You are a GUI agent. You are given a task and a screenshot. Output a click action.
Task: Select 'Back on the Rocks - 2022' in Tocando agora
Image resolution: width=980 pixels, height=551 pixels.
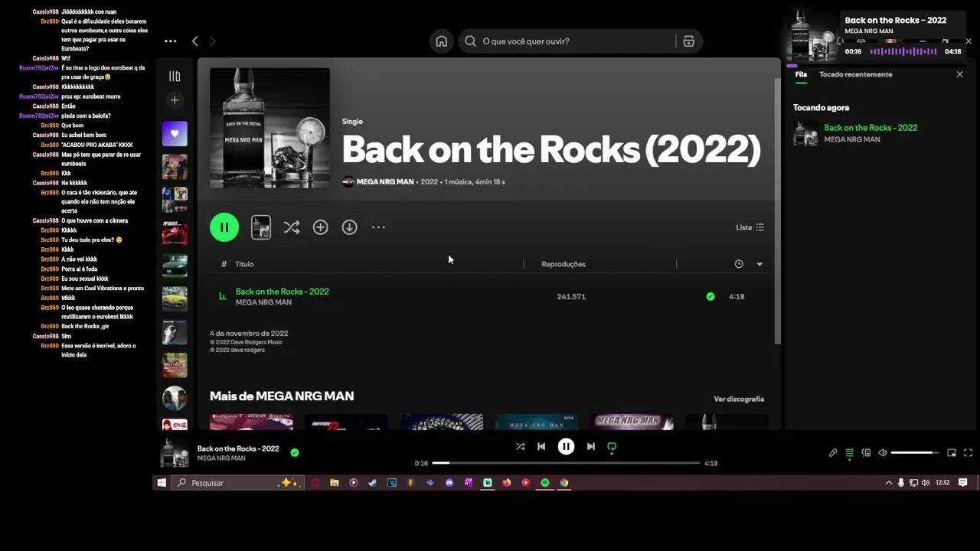[x=871, y=128]
